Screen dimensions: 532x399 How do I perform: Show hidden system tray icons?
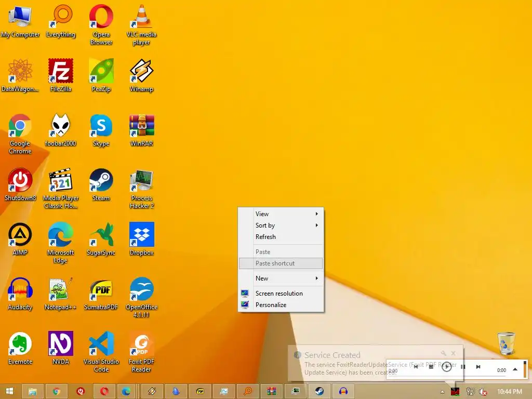point(442,392)
